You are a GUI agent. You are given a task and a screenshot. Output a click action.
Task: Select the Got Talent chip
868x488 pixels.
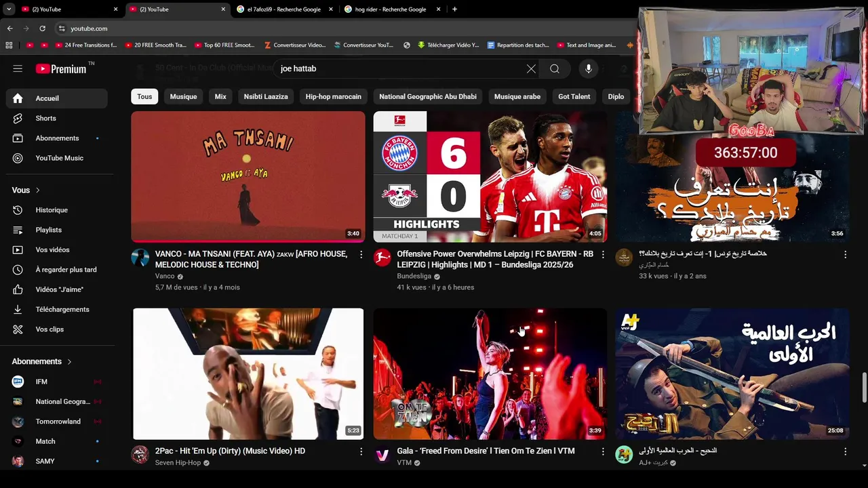point(574,96)
